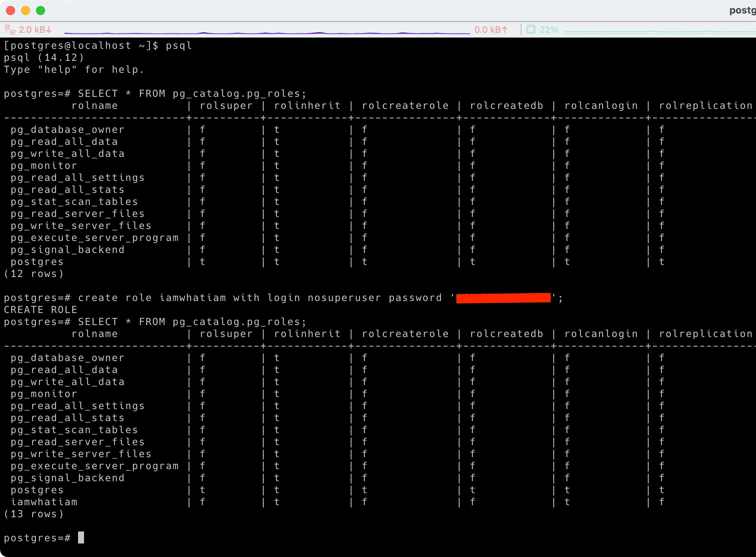Click the 'CREATE ROLE' output line
This screenshot has width=756, height=557.
(41, 310)
